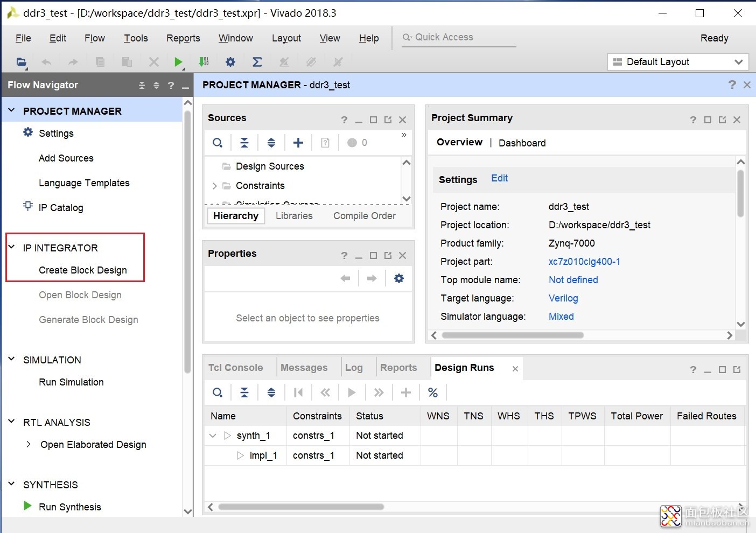Expand all in Sources panel toolbar
Screen dimensions: 756x533
(271, 143)
